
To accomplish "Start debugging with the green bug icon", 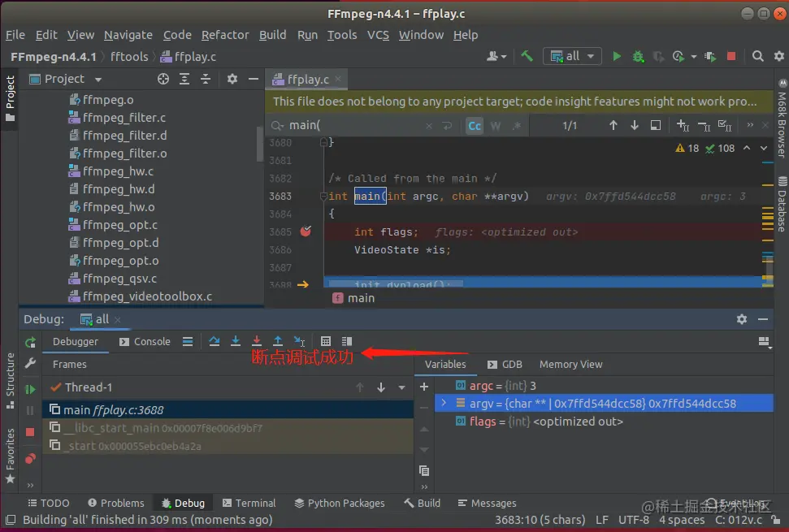I will 638,56.
